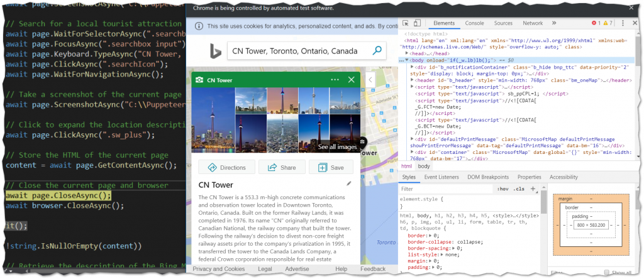644x279 pixels.
Task: Click the ellipsis beside the body element row
Action: tap(402, 61)
